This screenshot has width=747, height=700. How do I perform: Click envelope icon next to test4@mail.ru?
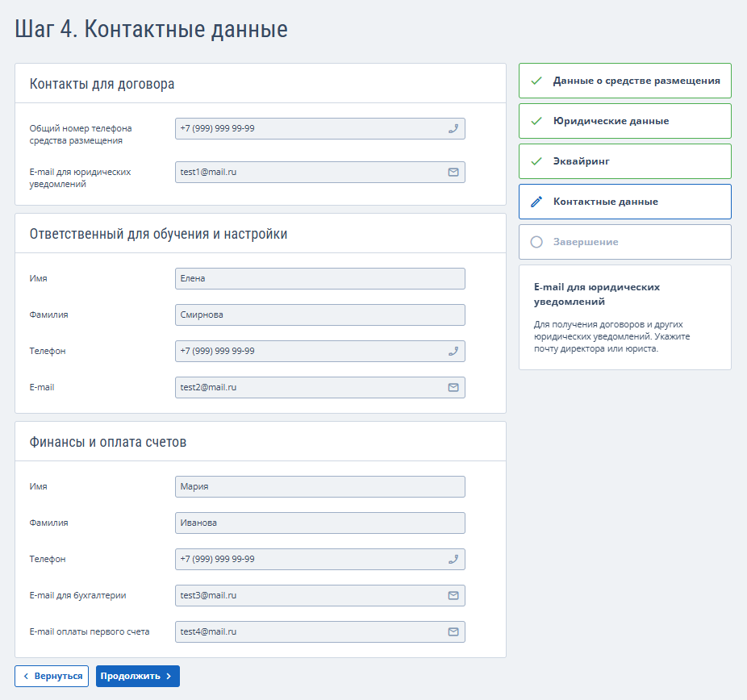453,631
